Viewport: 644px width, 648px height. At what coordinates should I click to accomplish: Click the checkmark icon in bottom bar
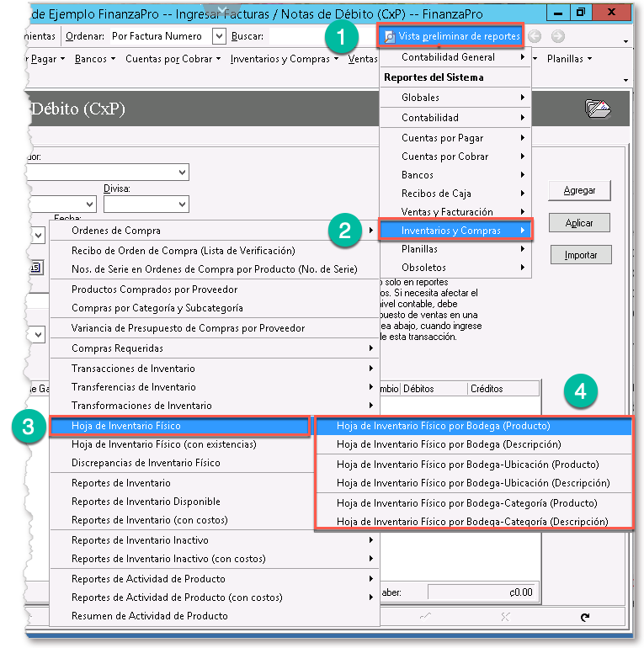click(x=425, y=617)
